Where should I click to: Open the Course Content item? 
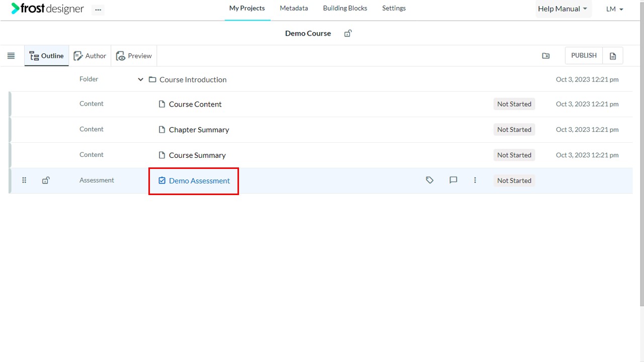click(x=195, y=104)
